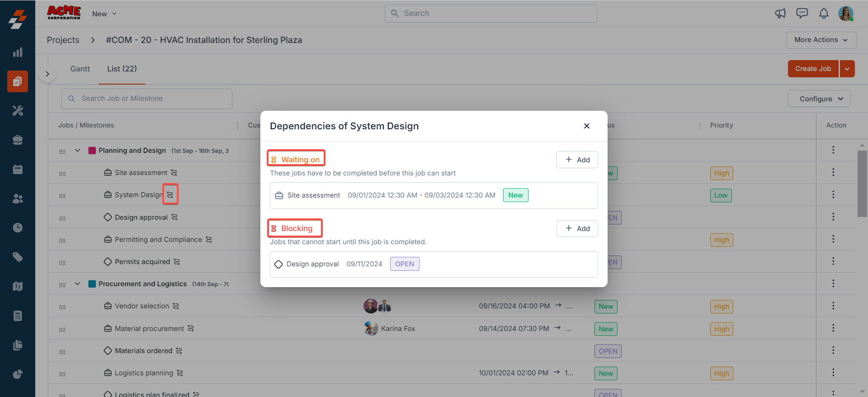Click the dashboard bar chart sidebar icon
Image resolution: width=868 pixels, height=397 pixels.
(18, 52)
